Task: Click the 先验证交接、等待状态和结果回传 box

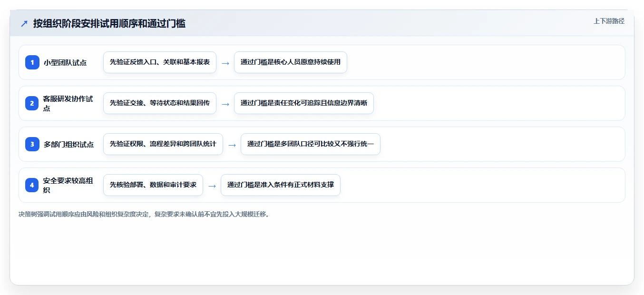Action: click(160, 103)
